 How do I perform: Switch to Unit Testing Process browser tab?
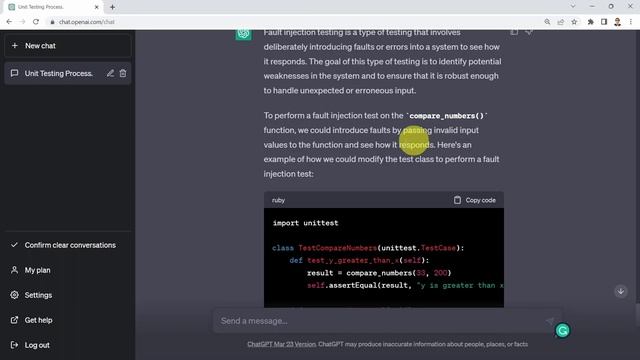tap(53, 7)
